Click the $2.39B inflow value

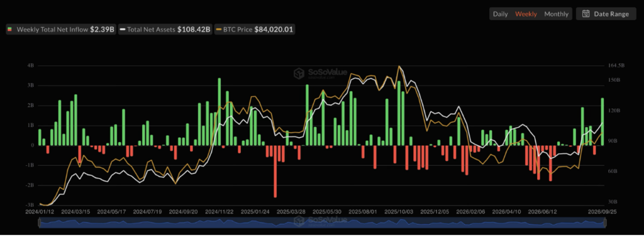click(103, 30)
